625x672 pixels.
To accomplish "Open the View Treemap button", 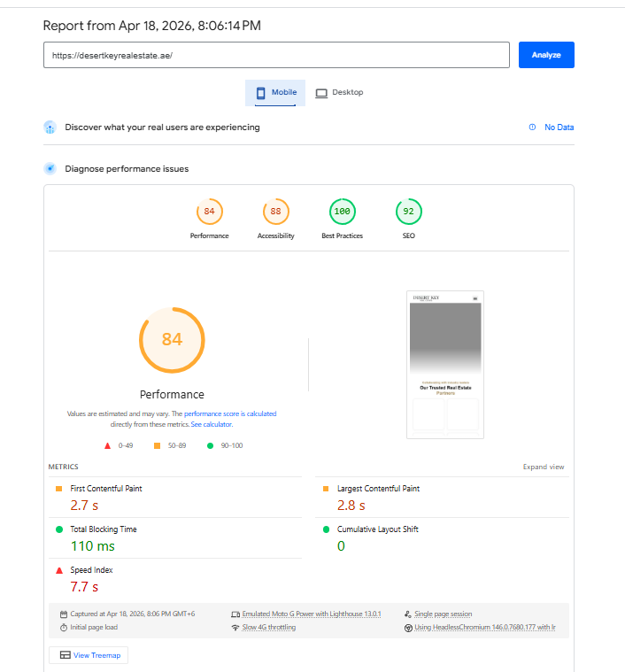I will click(89, 655).
